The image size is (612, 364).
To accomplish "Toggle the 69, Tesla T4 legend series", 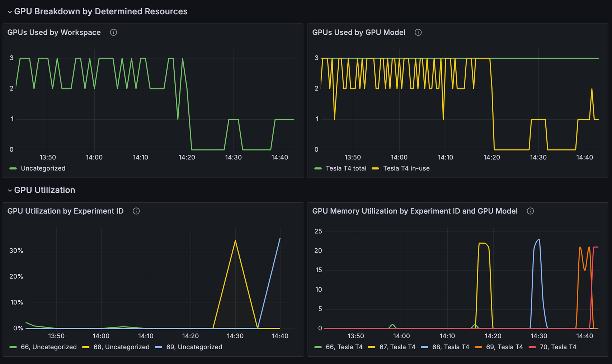I will tap(504, 347).
